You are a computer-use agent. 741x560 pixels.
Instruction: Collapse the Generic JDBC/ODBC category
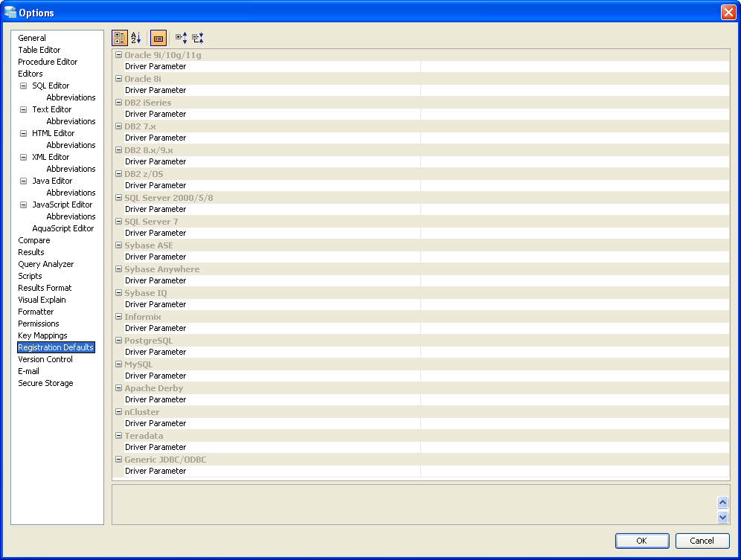pyautogui.click(x=119, y=460)
